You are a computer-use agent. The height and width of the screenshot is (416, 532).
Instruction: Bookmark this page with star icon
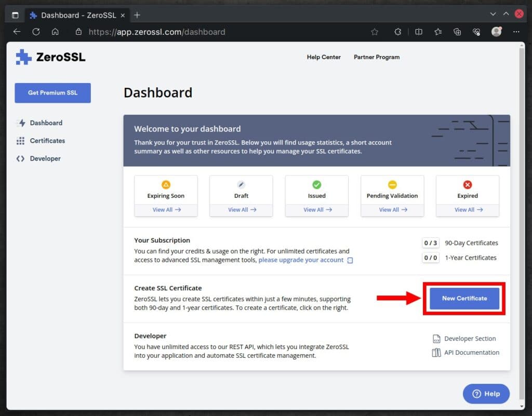(x=375, y=32)
